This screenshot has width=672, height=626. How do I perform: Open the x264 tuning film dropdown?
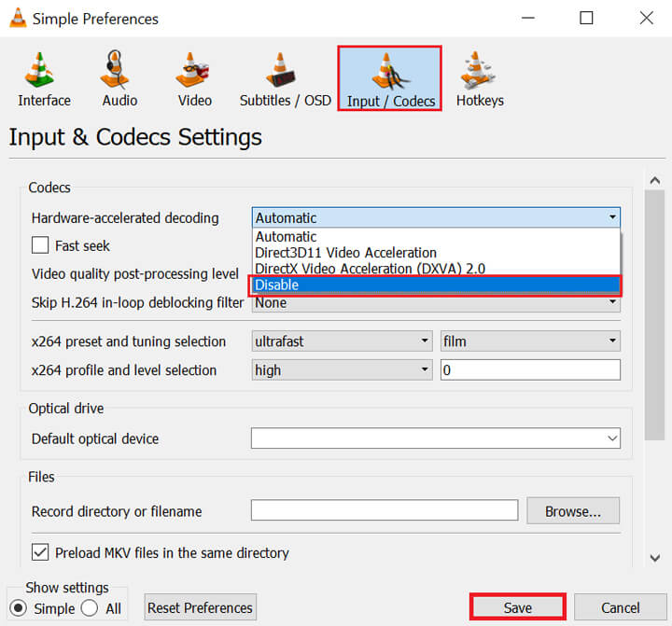(530, 341)
